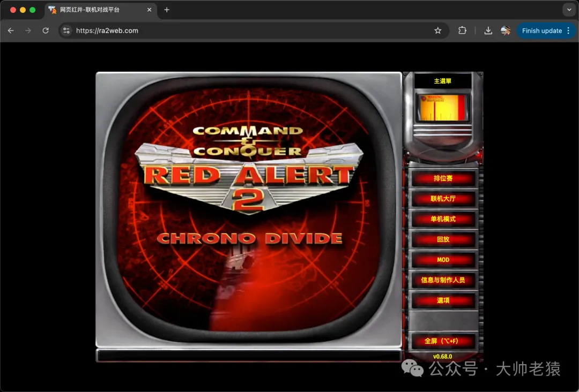Viewport: 579px width, 392px height.
Task: Open a new browser tab
Action: click(167, 10)
